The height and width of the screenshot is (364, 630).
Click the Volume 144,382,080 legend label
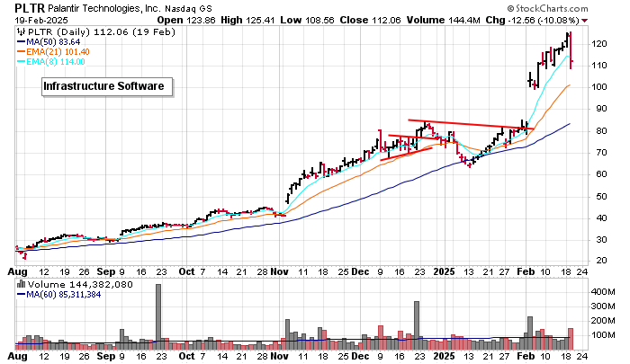pyautogui.click(x=80, y=284)
